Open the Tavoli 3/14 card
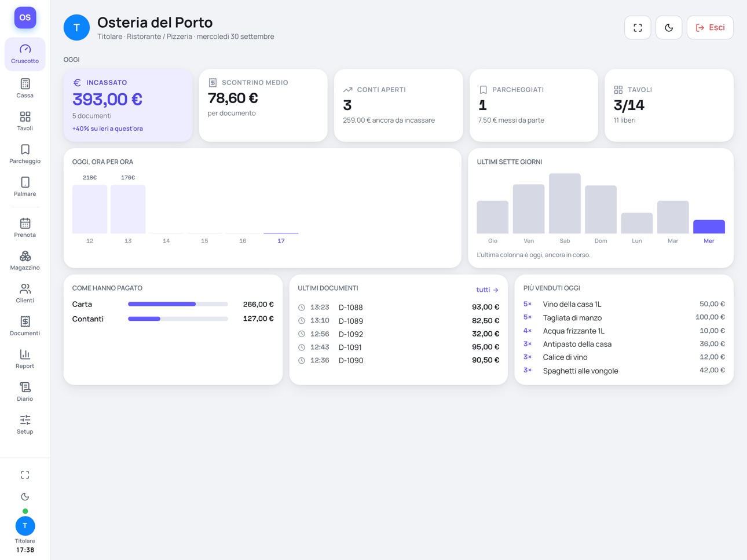 click(x=669, y=105)
